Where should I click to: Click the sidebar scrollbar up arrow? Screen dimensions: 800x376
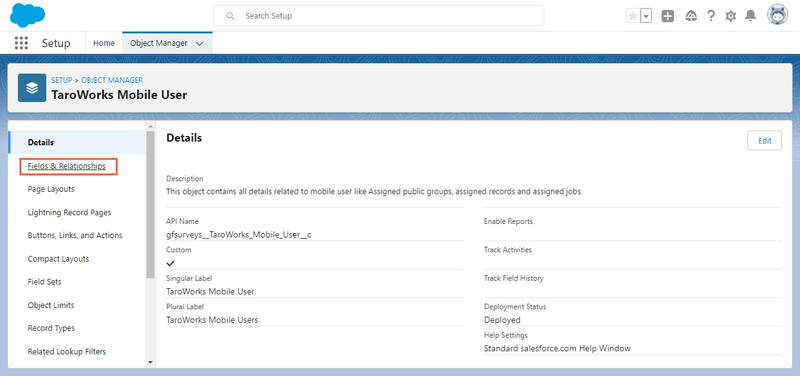coord(150,127)
